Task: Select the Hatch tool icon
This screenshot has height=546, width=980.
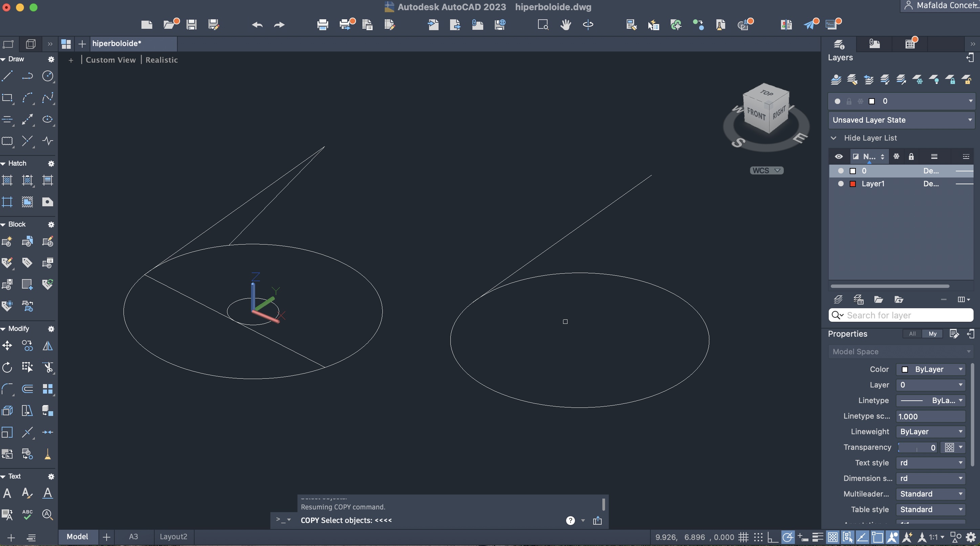Action: click(7, 180)
